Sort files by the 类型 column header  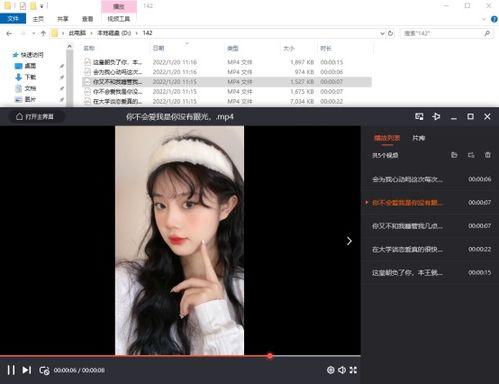(x=233, y=48)
